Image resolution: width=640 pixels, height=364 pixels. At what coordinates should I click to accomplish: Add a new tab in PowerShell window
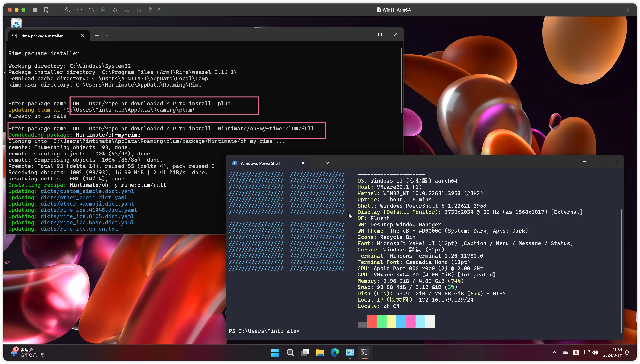[317, 163]
